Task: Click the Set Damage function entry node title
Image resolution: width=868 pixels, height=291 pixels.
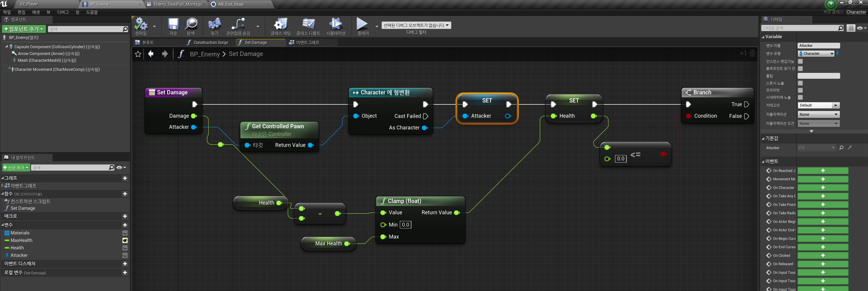Action: pyautogui.click(x=172, y=92)
